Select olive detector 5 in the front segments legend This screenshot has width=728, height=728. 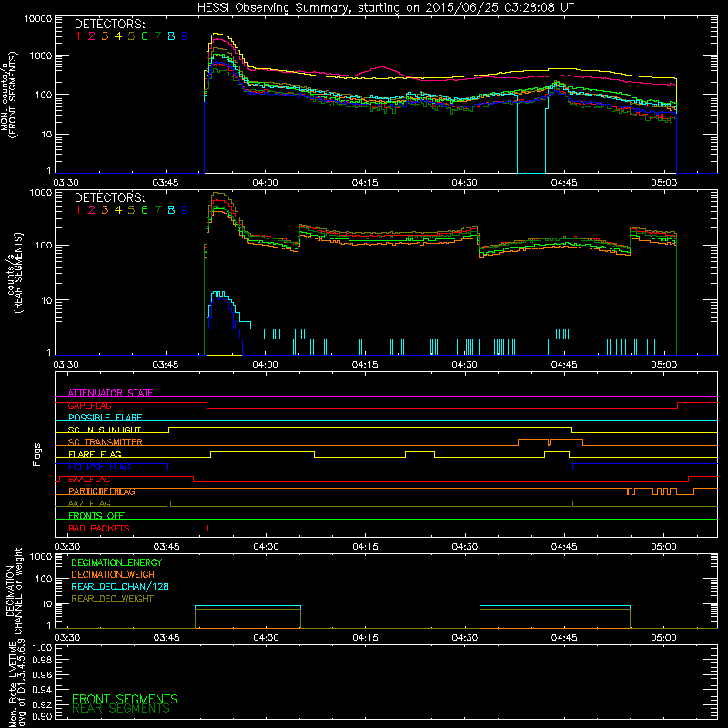(x=131, y=35)
